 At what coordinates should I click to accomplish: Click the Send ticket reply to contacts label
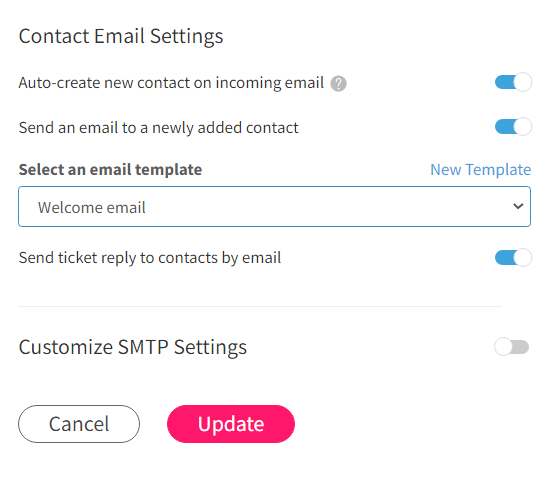pos(150,258)
